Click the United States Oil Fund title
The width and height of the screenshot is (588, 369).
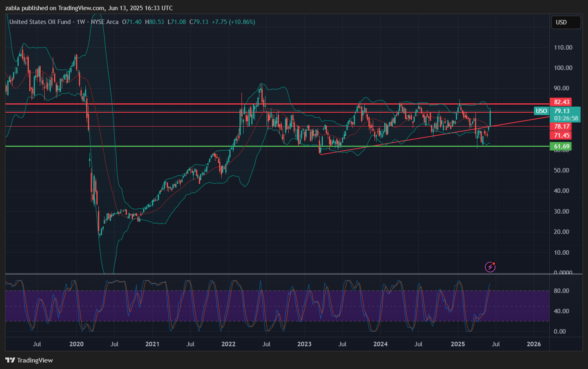click(40, 22)
